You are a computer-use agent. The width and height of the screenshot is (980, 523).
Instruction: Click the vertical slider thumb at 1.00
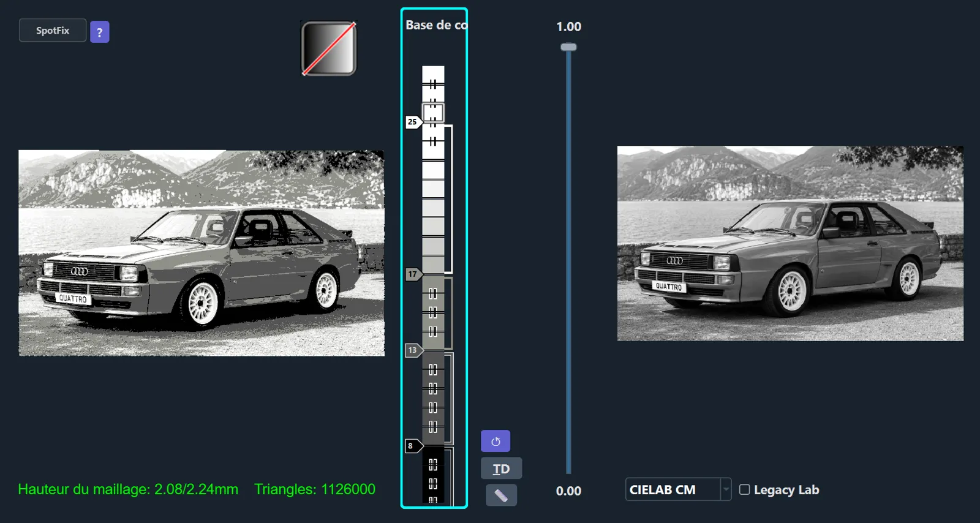(568, 47)
